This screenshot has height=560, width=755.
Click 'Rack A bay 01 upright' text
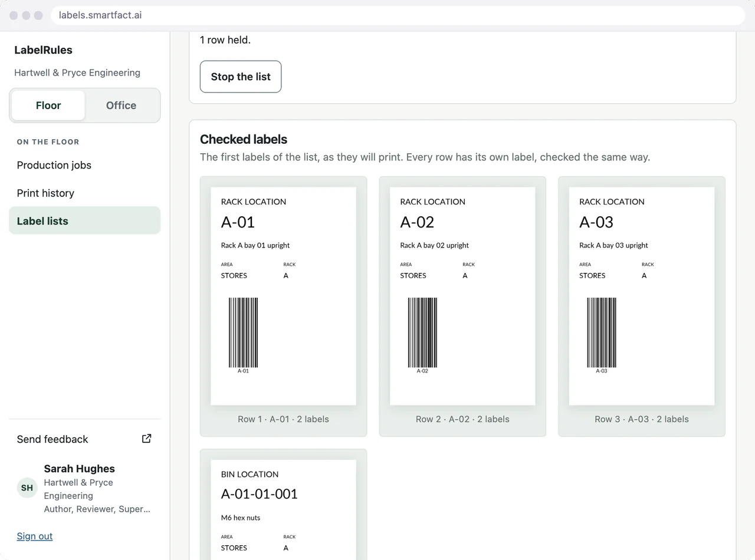click(x=255, y=245)
